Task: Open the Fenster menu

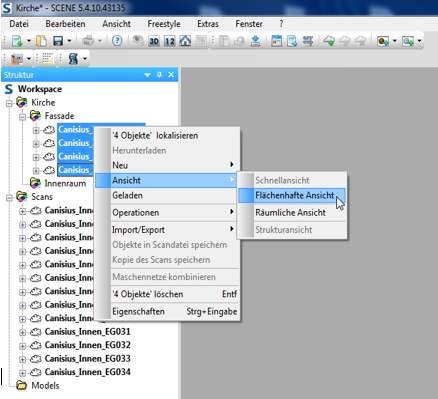Action: [x=249, y=24]
